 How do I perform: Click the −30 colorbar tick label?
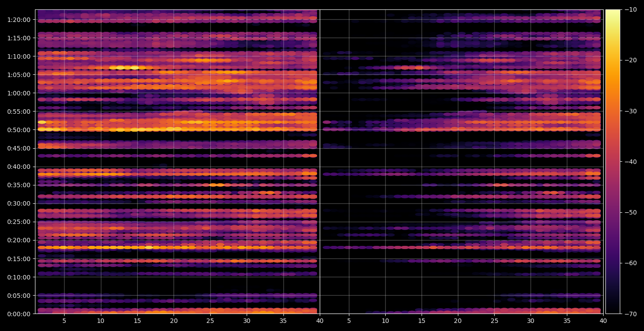click(631, 111)
